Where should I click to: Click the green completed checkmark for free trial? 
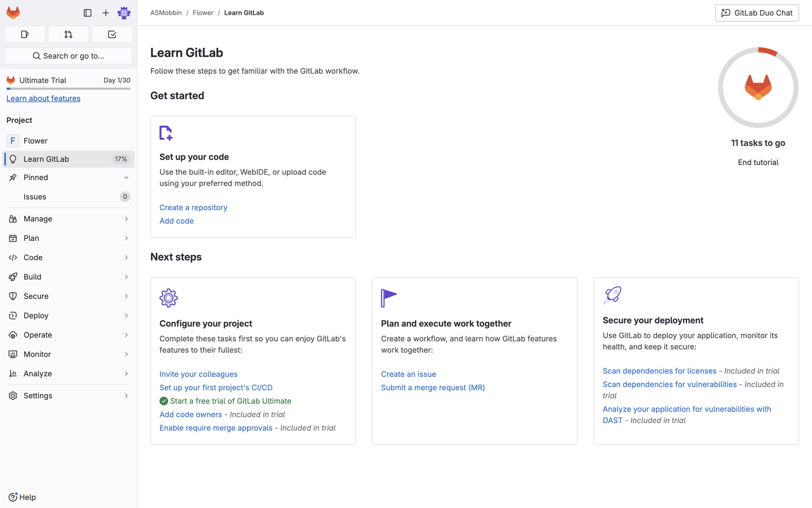pos(164,401)
